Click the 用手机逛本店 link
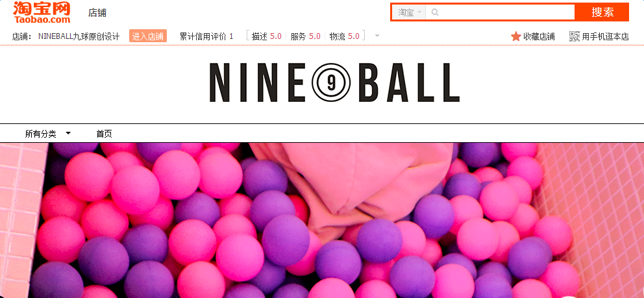 605,36
